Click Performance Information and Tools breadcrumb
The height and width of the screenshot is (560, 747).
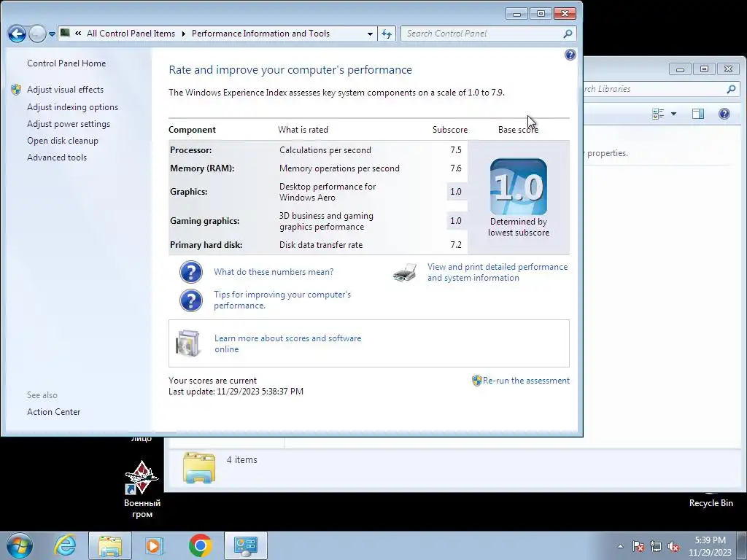point(260,34)
